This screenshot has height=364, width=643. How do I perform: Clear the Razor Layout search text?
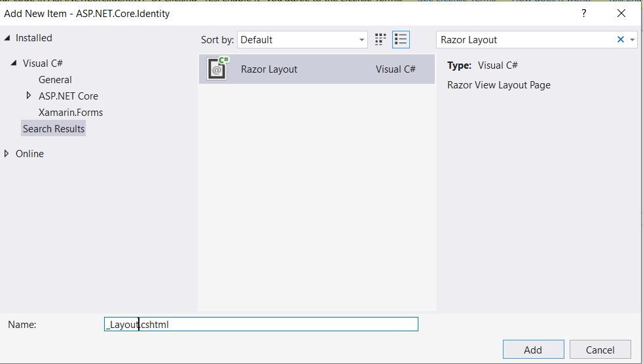coord(621,39)
